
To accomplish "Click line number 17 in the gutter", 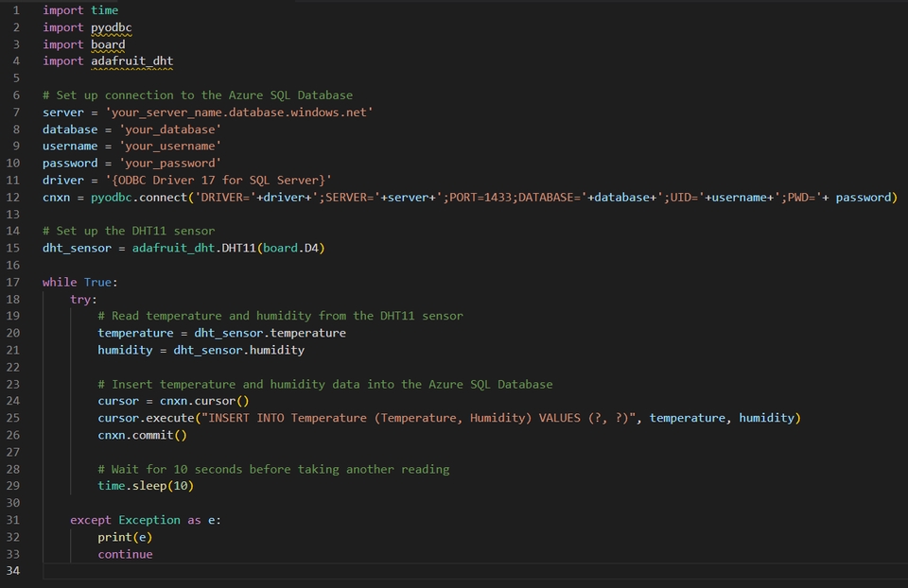I will 12,282.
